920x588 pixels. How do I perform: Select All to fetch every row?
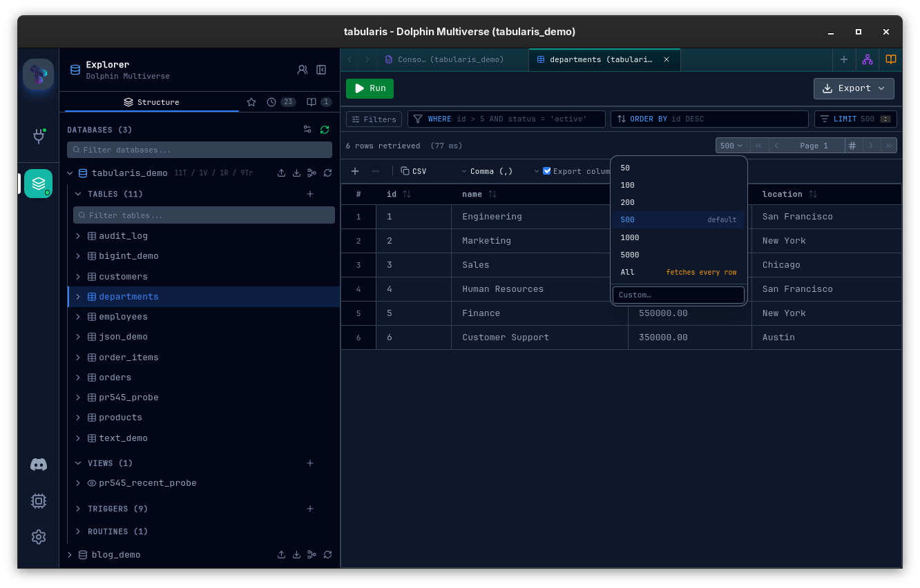click(x=678, y=272)
